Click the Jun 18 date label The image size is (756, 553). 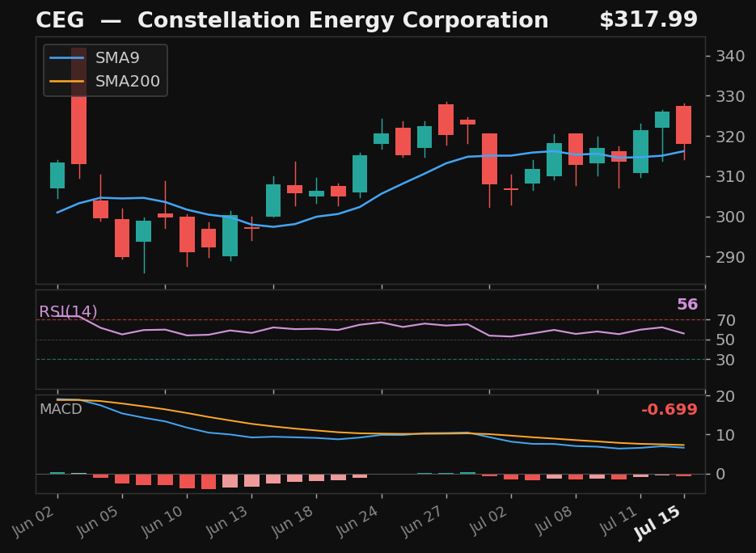point(294,521)
